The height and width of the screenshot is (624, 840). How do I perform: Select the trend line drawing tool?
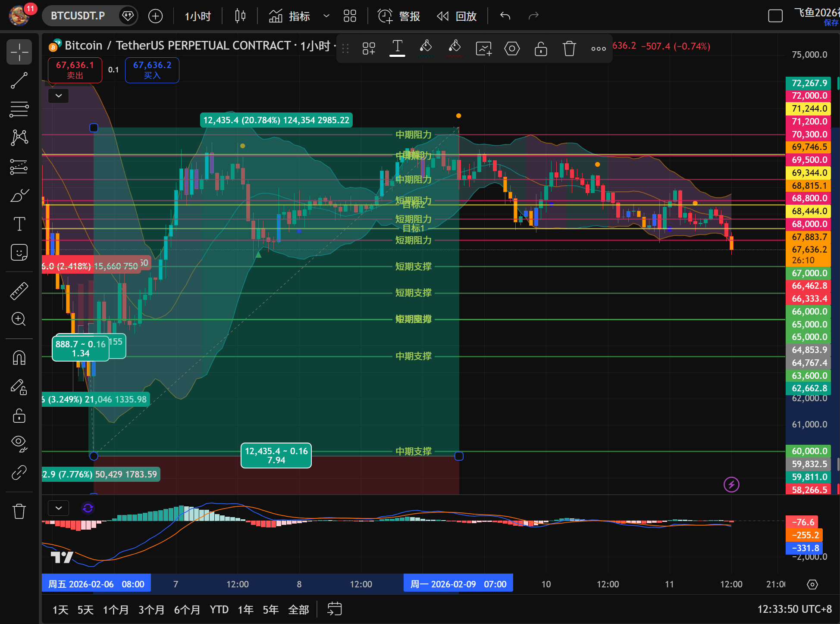pyautogui.click(x=19, y=81)
